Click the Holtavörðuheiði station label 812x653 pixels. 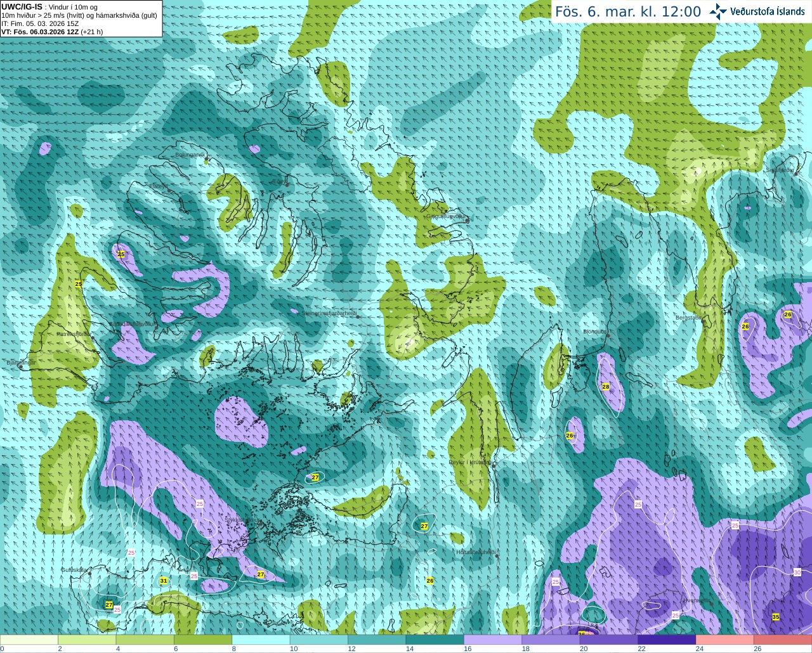pyautogui.click(x=476, y=552)
